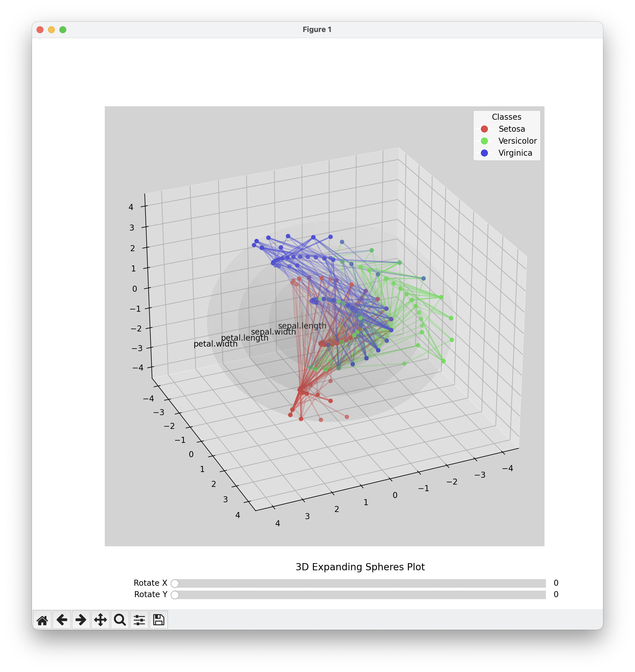Click the Save figure floppy icon
635x672 pixels.
pyautogui.click(x=158, y=620)
